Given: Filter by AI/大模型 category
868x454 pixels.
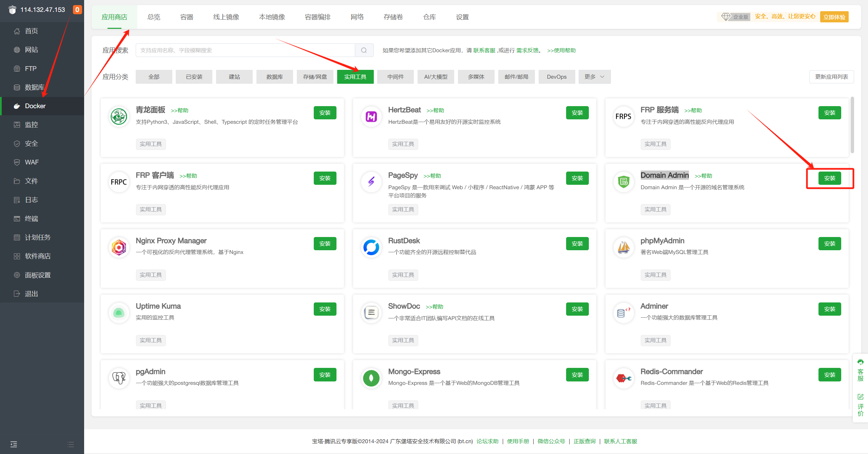Looking at the screenshot, I should [x=436, y=77].
